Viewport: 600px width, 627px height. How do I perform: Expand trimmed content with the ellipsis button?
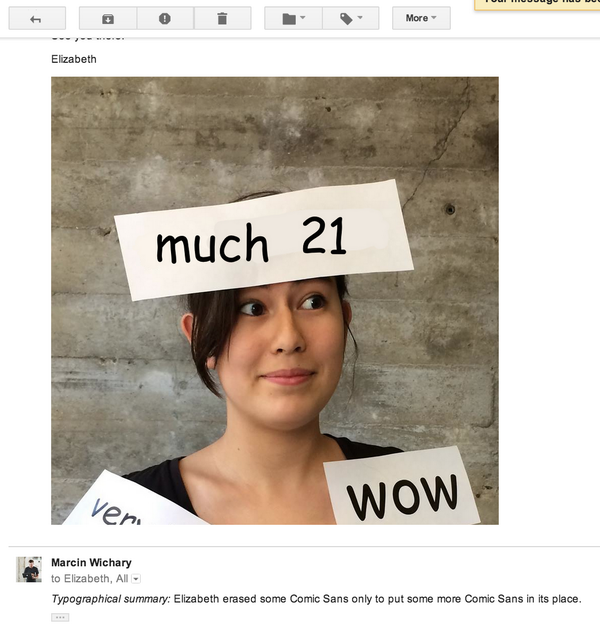(60, 617)
